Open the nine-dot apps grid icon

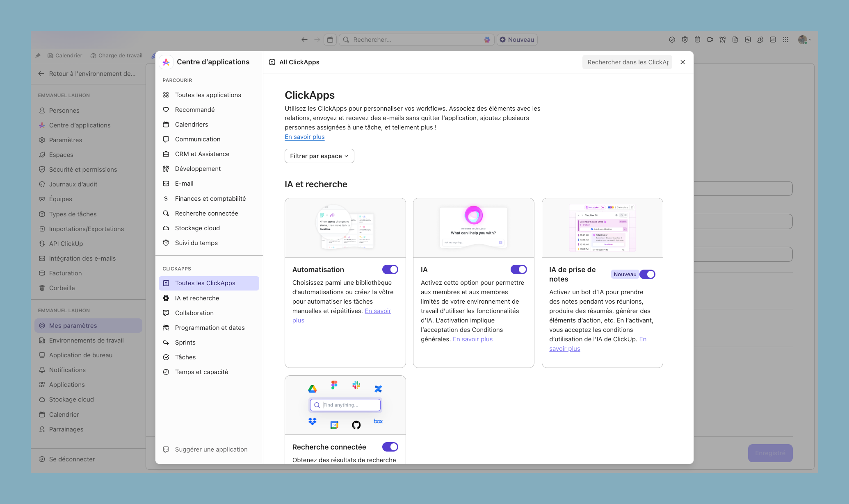[x=785, y=40]
